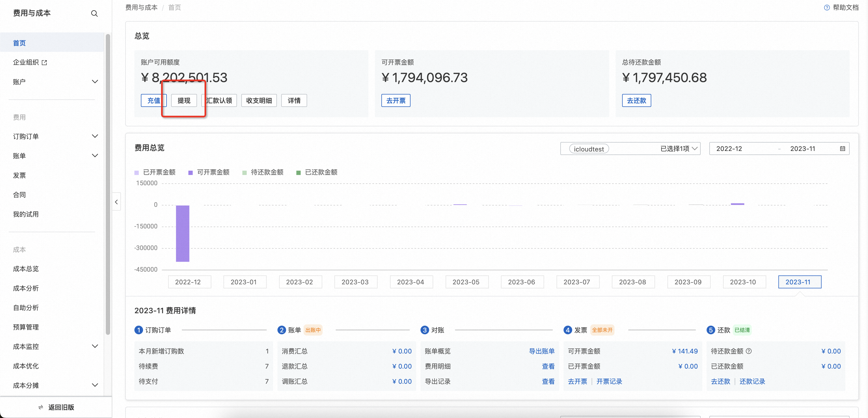Image resolution: width=868 pixels, height=418 pixels.
Task: Toggle 已开票金额 legend swatch
Action: coord(137,173)
